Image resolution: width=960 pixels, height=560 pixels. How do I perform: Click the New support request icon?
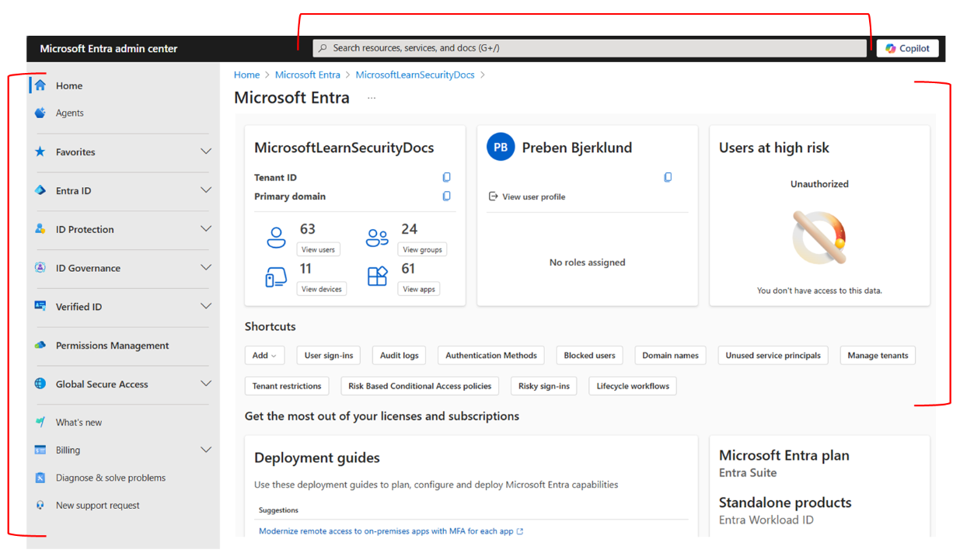[x=40, y=505]
